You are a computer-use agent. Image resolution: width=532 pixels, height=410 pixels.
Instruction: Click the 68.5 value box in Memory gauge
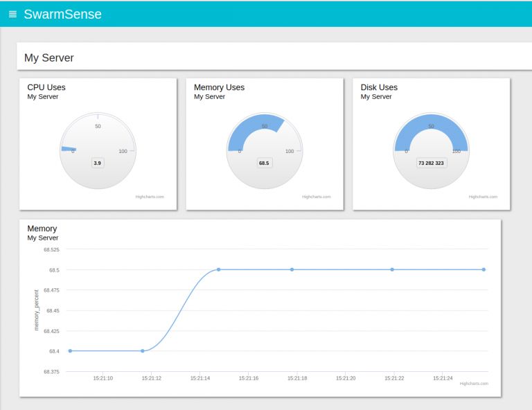tap(264, 163)
